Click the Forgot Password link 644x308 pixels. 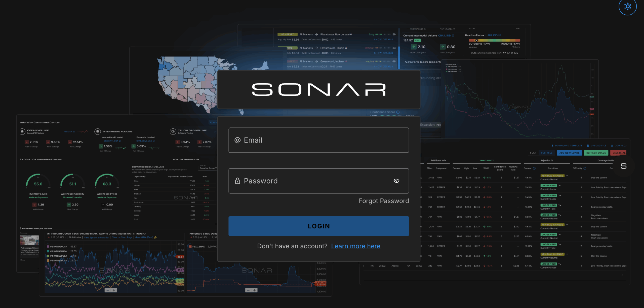point(384,201)
